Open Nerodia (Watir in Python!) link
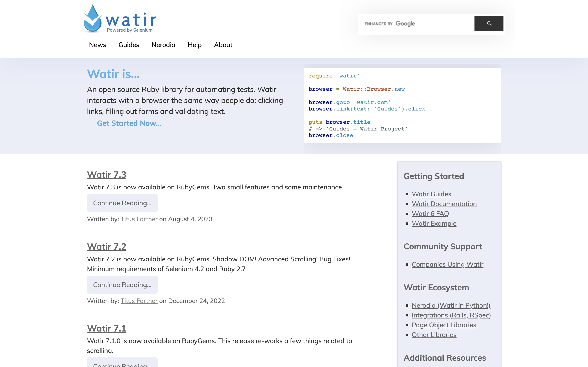The width and height of the screenshot is (588, 367). click(451, 305)
